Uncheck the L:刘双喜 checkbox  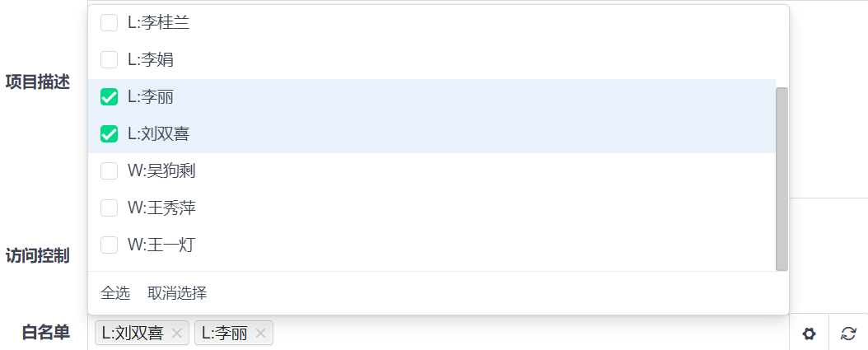(109, 134)
